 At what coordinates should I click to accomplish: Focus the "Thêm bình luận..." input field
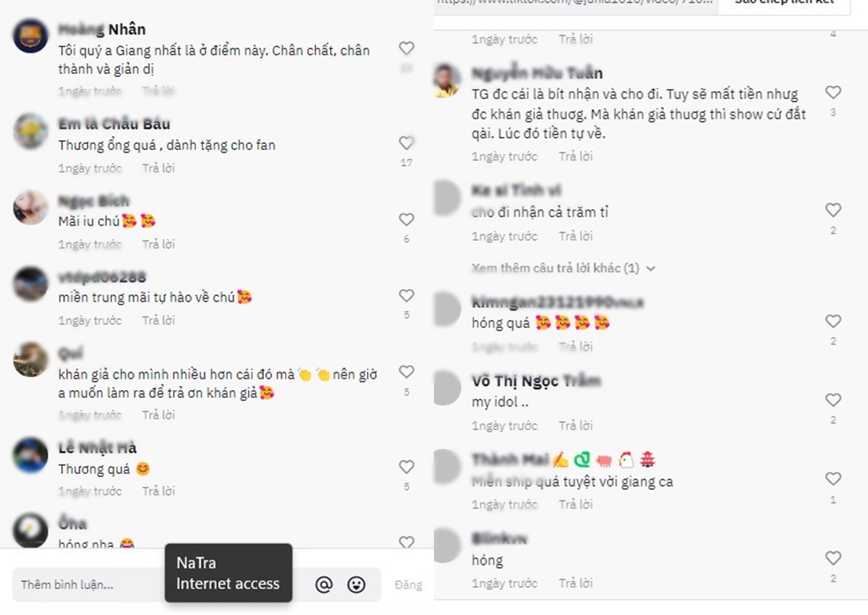(88, 585)
